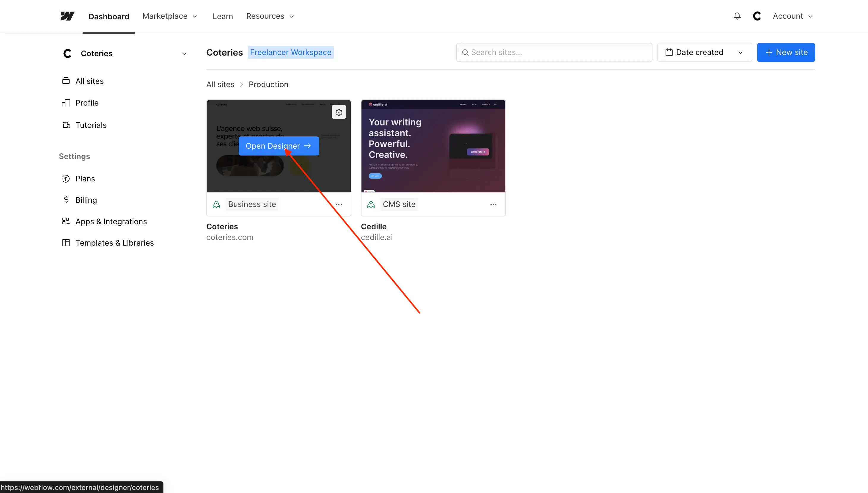Click Open Designer on Coteries site
868x493 pixels.
[x=279, y=146]
